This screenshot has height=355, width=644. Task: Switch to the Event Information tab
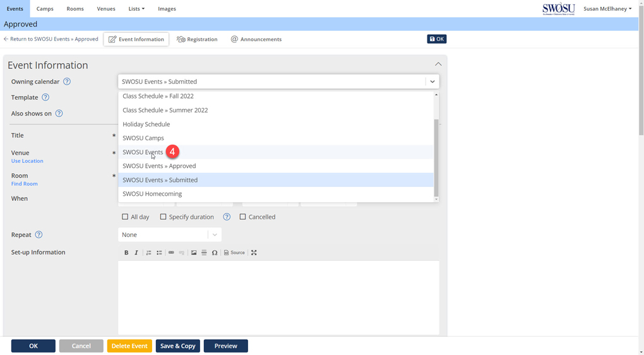tap(136, 39)
